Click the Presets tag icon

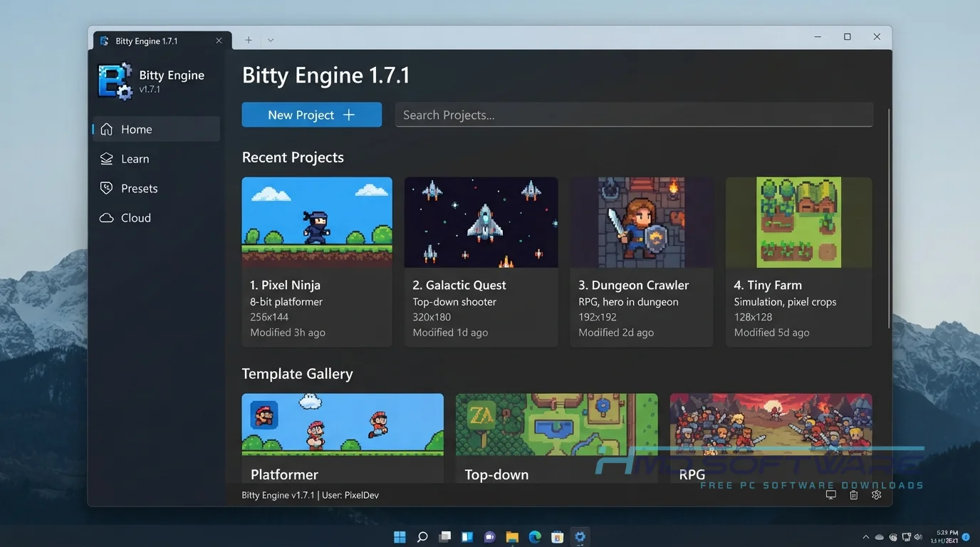pos(107,188)
